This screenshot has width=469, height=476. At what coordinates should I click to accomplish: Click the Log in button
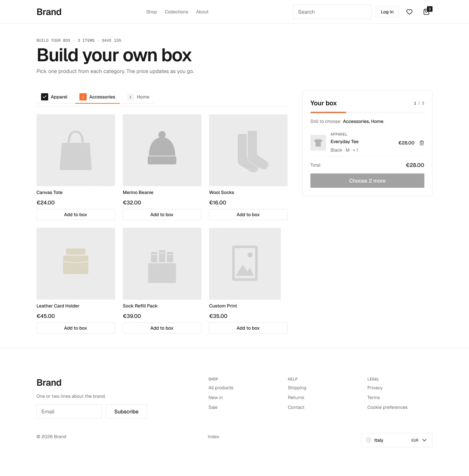pos(387,12)
